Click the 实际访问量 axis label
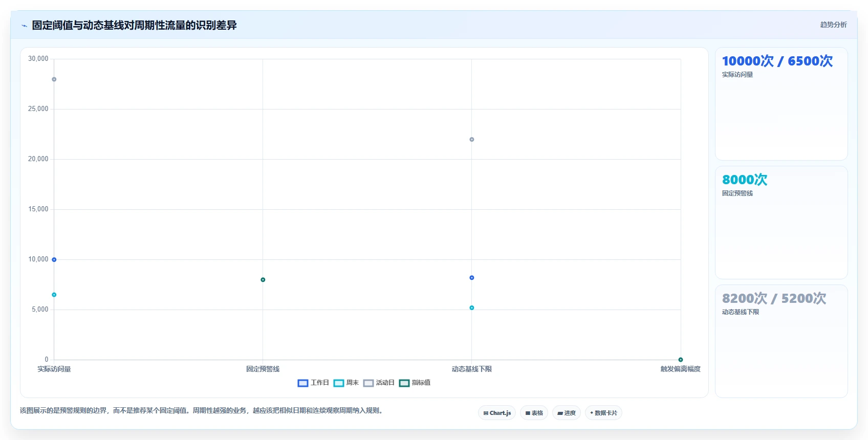 (54, 369)
